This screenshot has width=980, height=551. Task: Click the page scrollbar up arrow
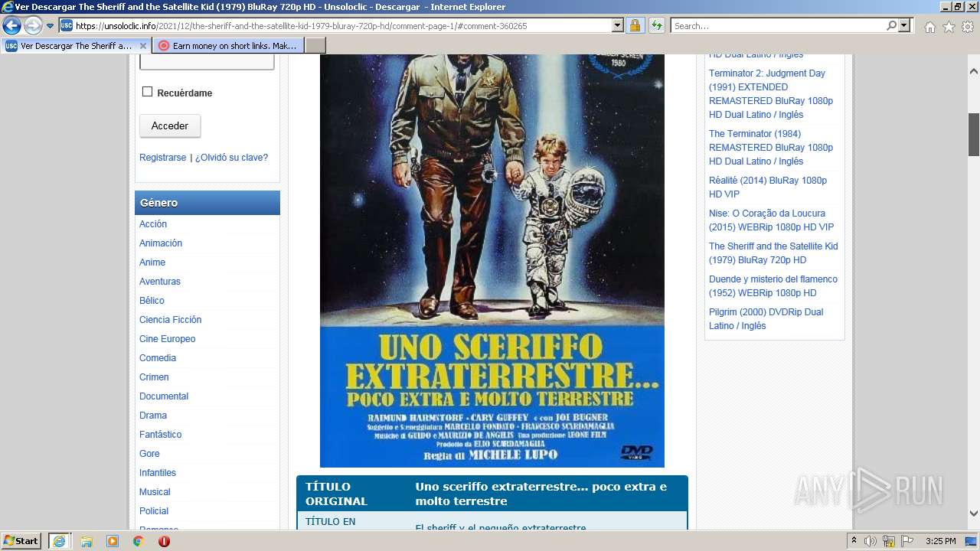[974, 71]
